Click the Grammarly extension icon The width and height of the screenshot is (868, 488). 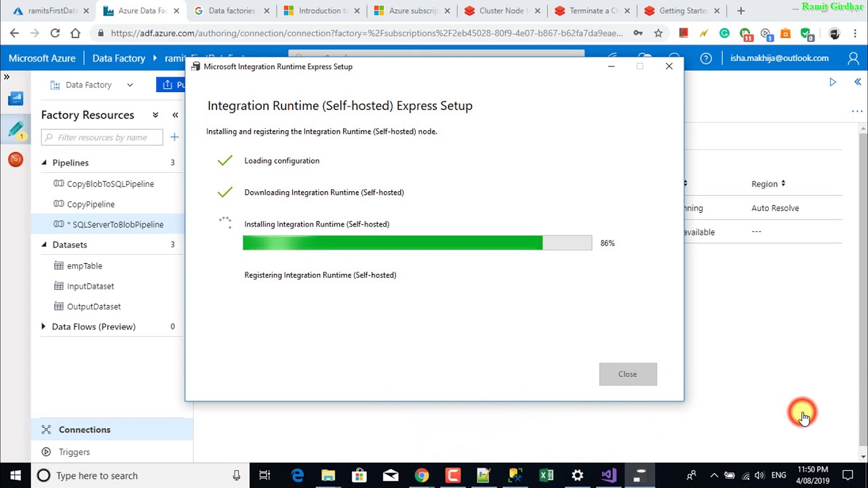[724, 33]
